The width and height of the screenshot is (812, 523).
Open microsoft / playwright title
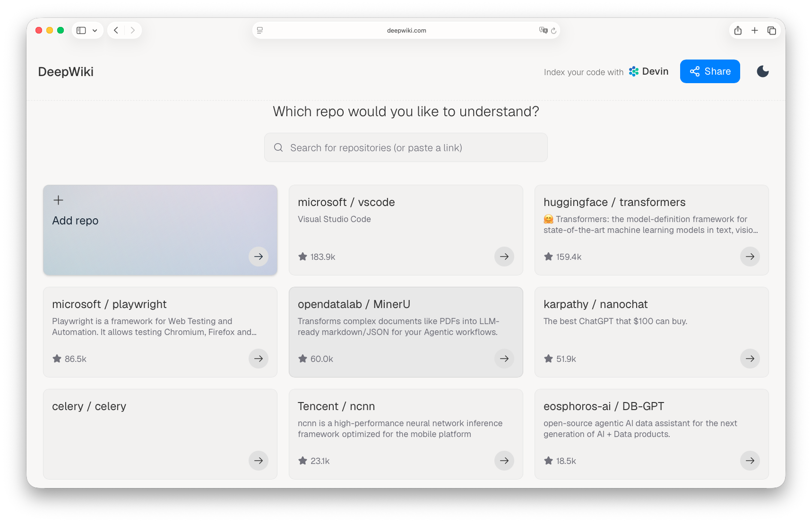point(109,304)
